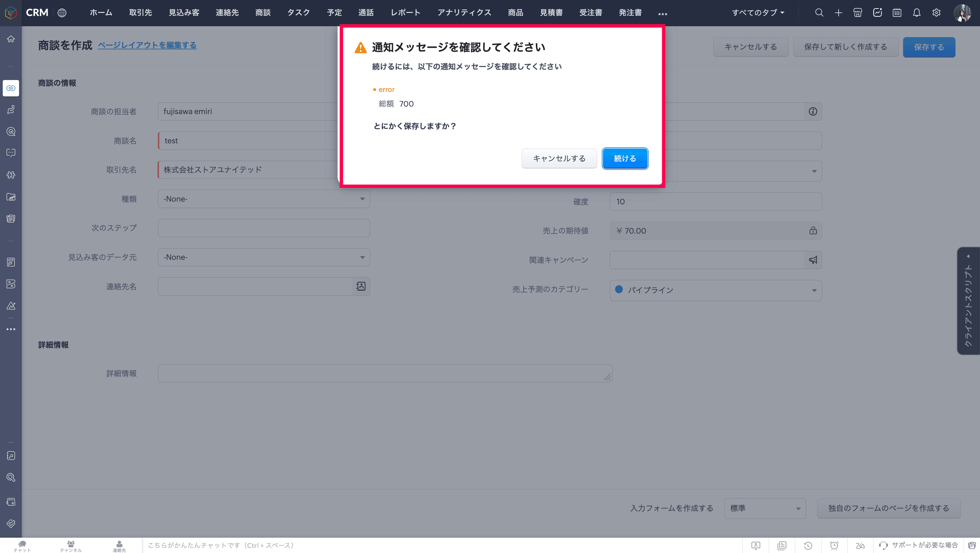Viewport: 980px width, 553px height.
Task: Click dialog's キャンセルする button
Action: 559,158
